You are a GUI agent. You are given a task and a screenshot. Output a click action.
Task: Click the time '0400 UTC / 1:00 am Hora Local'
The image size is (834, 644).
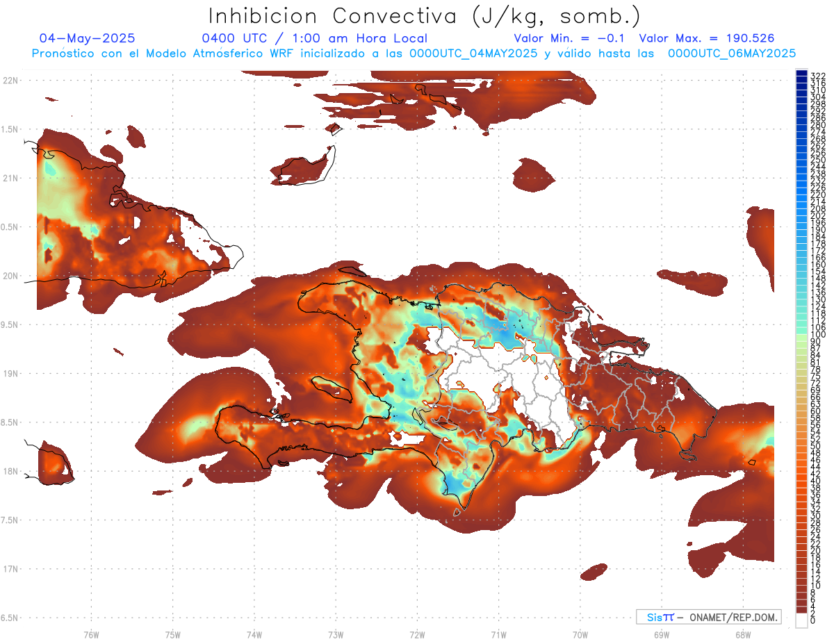315,38
